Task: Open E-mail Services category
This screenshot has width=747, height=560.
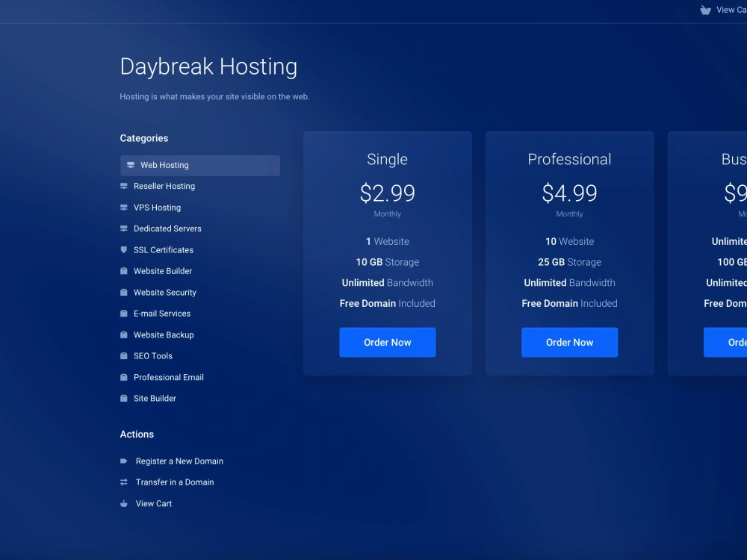Action: pos(162,314)
